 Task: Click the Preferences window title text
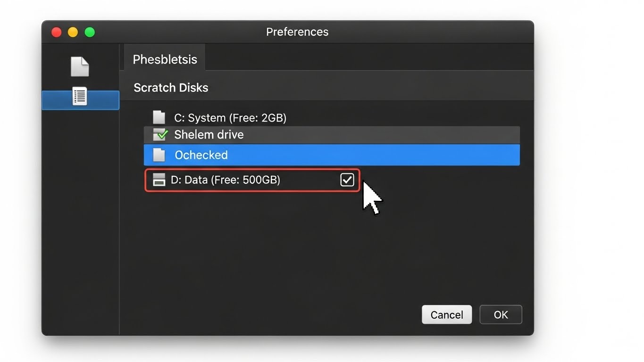297,32
